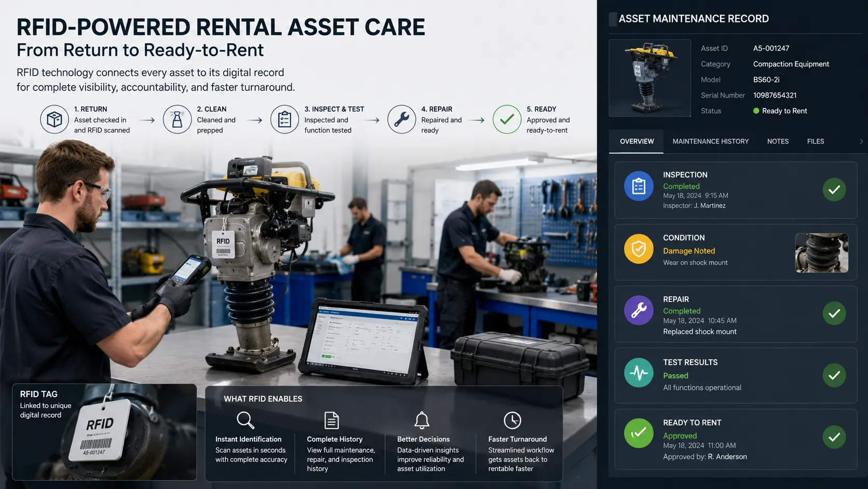Click the Wear on shock mount text
Screen dimensions: 868x489
pyautogui.click(x=695, y=263)
